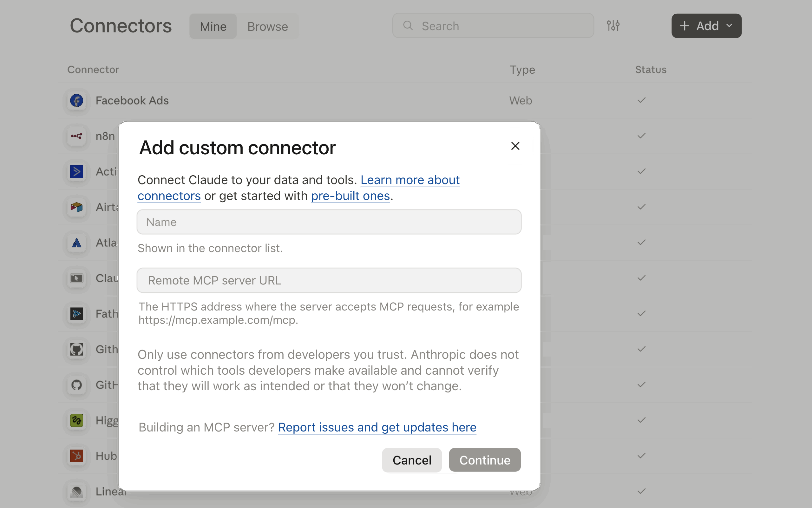Click the Type column header
This screenshot has width=812, height=508.
(x=522, y=70)
